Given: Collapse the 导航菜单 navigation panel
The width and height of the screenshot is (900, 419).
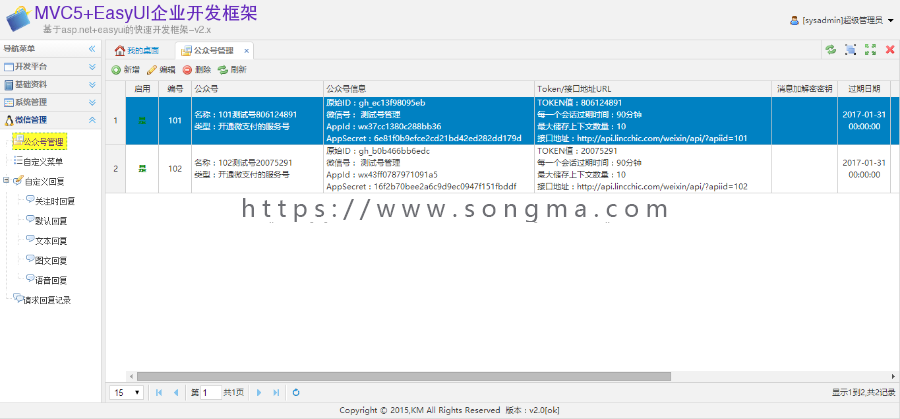Looking at the screenshot, I should tap(92, 49).
